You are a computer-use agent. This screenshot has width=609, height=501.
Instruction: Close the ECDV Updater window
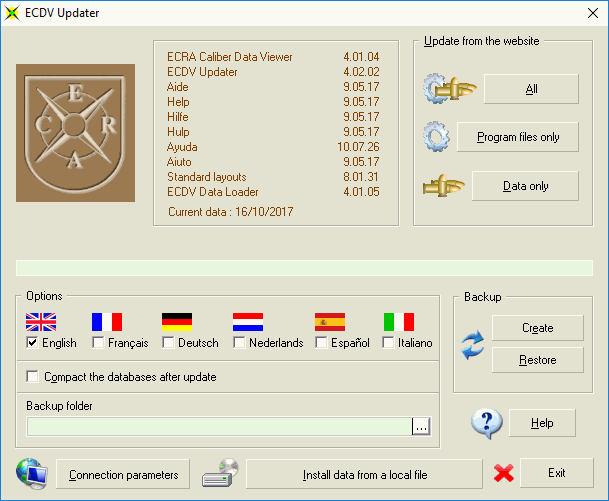[x=593, y=13]
